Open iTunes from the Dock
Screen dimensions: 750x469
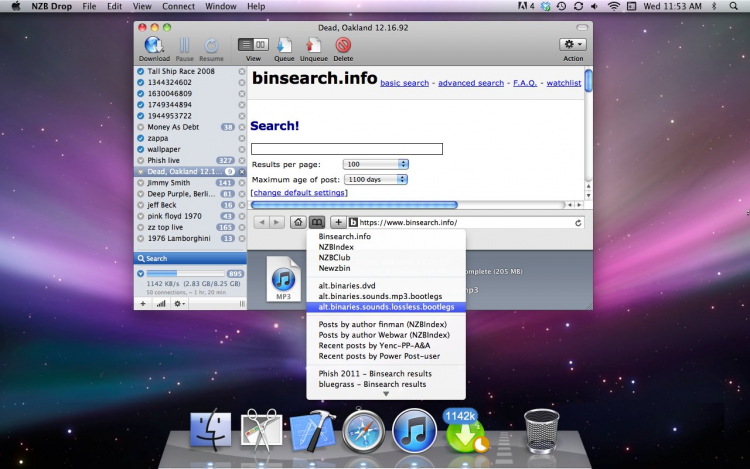pyautogui.click(x=414, y=431)
